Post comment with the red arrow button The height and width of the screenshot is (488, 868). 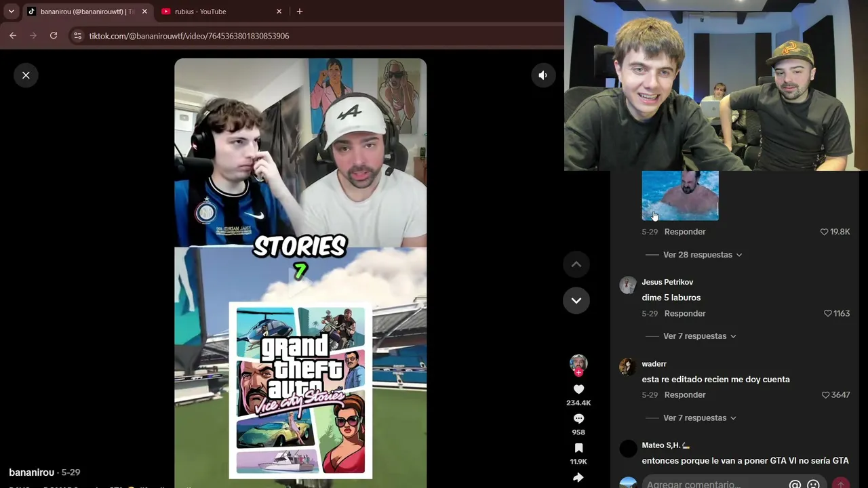click(841, 484)
